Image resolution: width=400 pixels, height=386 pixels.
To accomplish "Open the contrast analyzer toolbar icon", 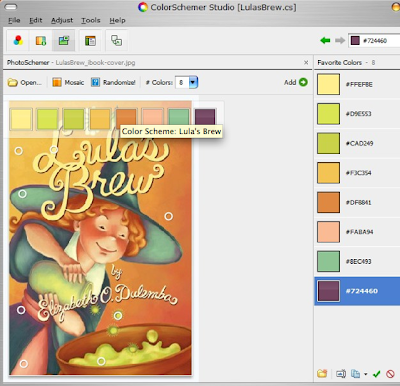I will (x=116, y=41).
